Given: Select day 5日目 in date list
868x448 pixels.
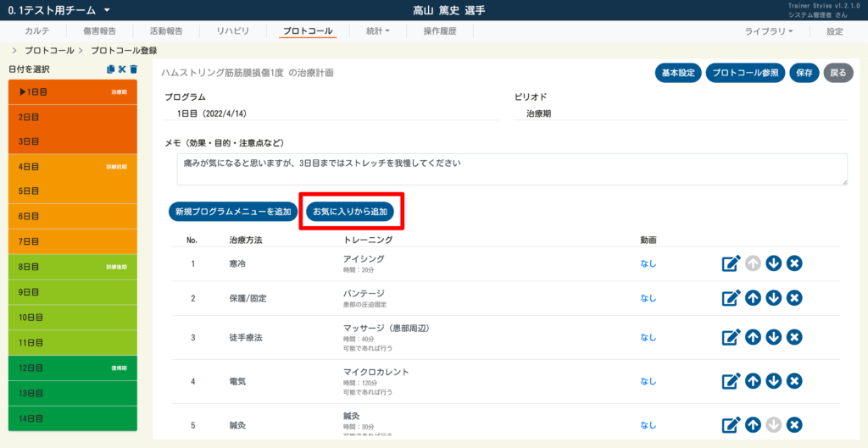Looking at the screenshot, I should point(73,191).
